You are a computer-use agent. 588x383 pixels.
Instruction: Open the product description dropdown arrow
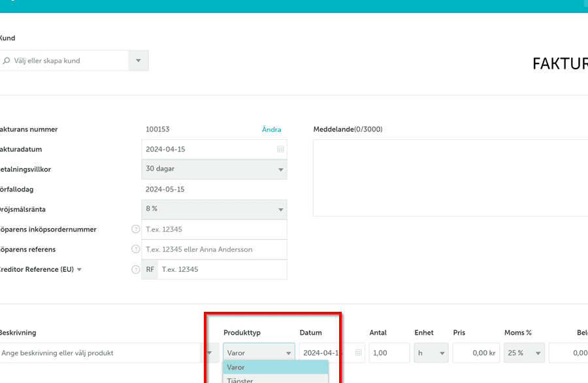[210, 353]
